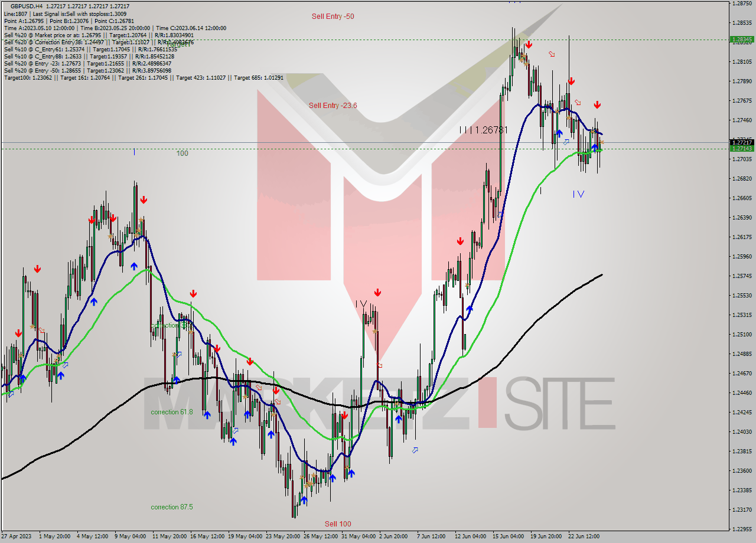Image resolution: width=756 pixels, height=543 pixels.
Task: Click the '11 May 20:00' time axis label
Action: pyautogui.click(x=170, y=537)
